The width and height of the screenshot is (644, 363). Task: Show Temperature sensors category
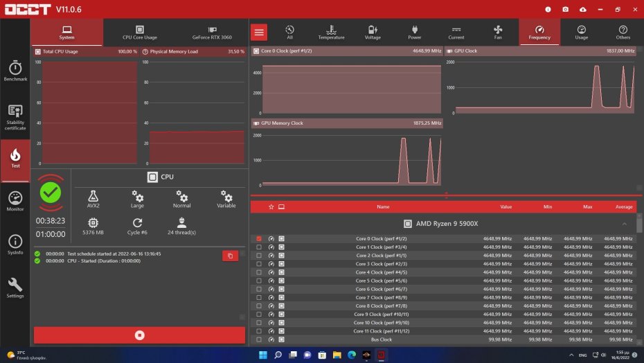click(331, 32)
